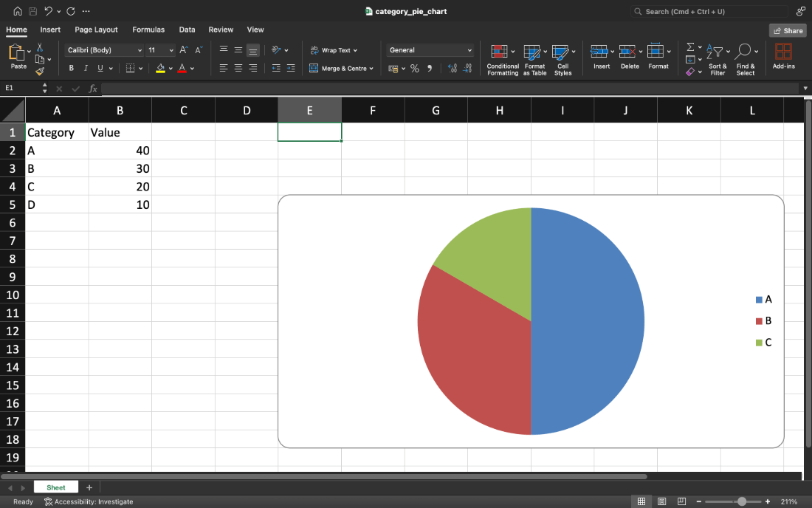Screen dimensions: 812x508
Task: Switch to Page Layout view
Action: click(662, 501)
